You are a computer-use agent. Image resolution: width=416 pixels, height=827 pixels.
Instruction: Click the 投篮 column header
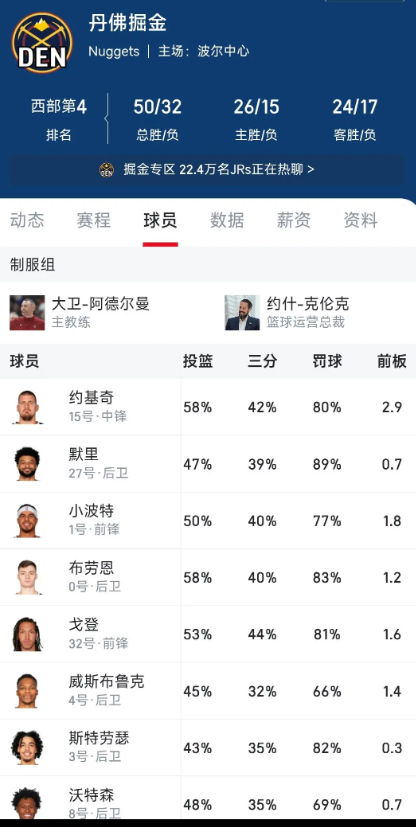pyautogui.click(x=198, y=361)
